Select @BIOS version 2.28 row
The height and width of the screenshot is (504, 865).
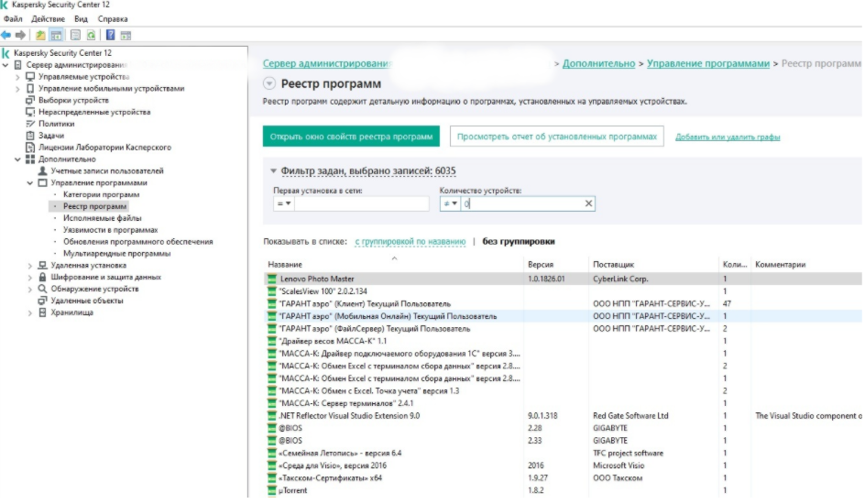(563, 429)
